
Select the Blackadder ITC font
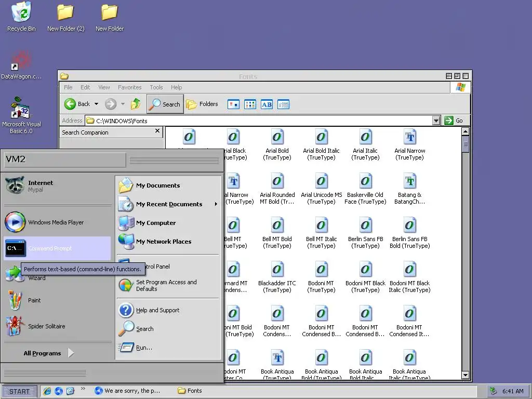point(277,277)
